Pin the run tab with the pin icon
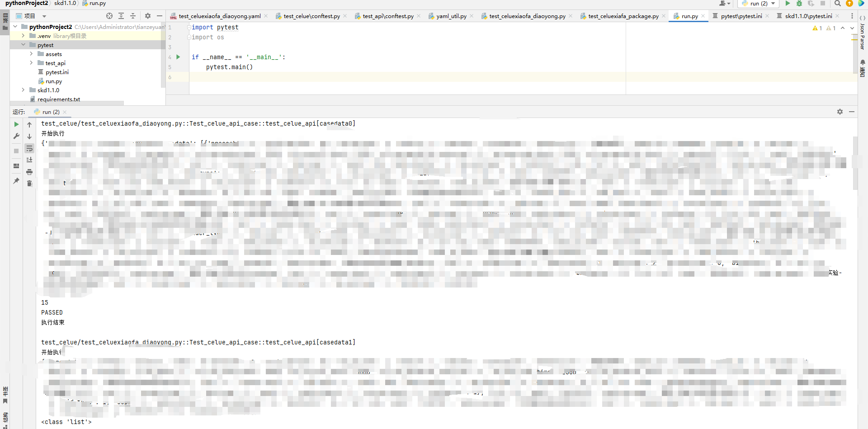 [x=16, y=181]
